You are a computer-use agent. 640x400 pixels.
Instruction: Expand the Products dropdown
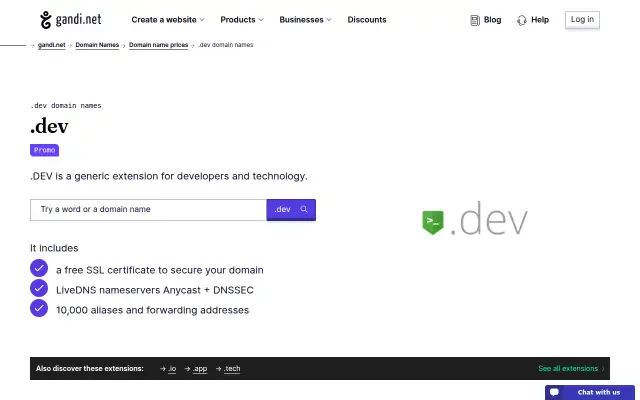(242, 20)
